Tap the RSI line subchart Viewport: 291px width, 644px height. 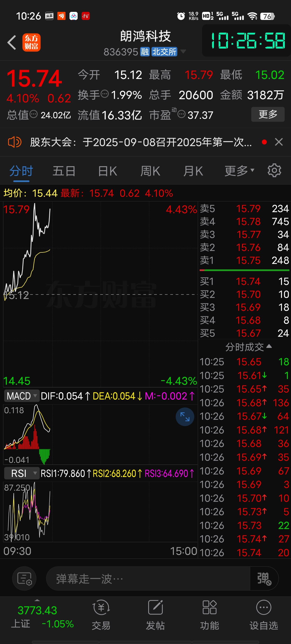coord(100,512)
